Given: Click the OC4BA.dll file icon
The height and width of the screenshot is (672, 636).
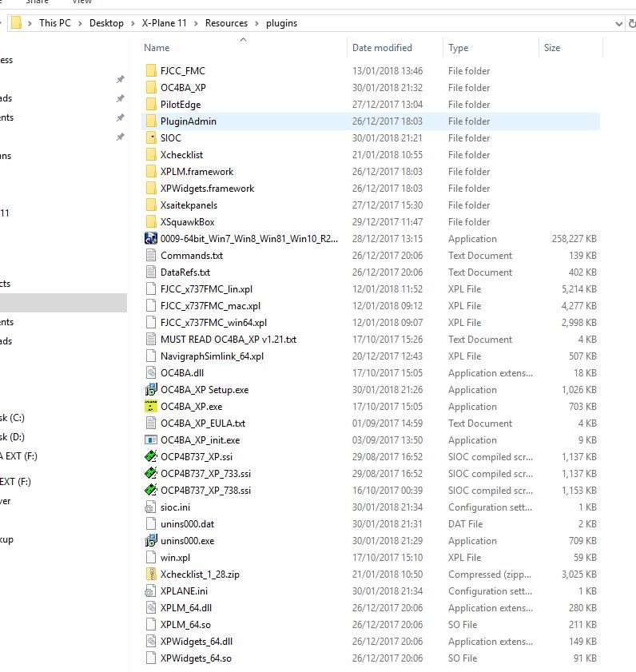Looking at the screenshot, I should pyautogui.click(x=151, y=372).
